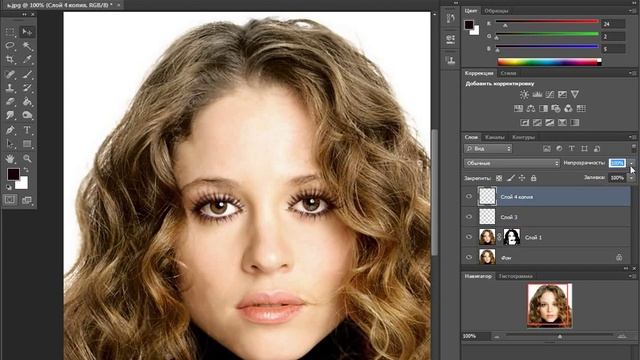Viewport: 640px width, 360px height.
Task: Hide the Слой 4 копия layer
Action: [469, 197]
